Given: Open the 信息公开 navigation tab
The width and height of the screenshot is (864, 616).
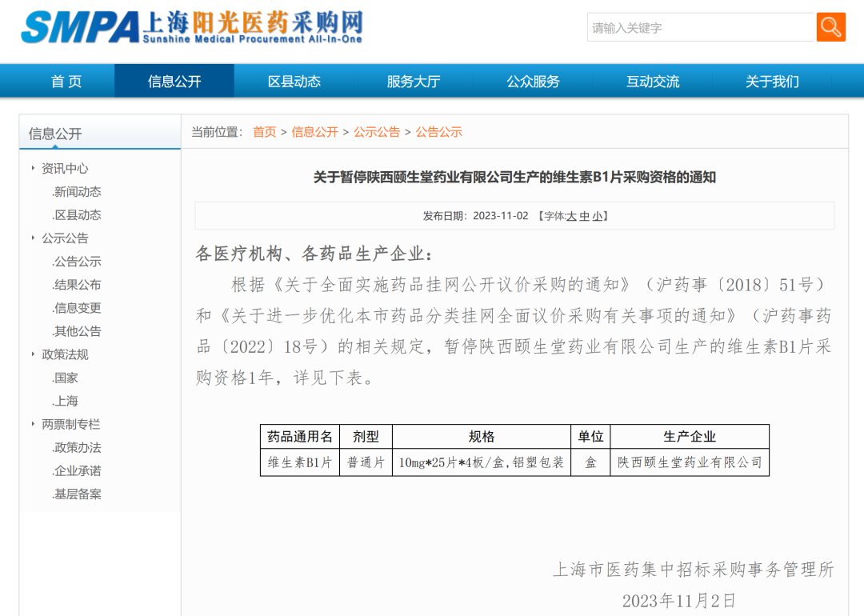Looking at the screenshot, I should click(174, 82).
